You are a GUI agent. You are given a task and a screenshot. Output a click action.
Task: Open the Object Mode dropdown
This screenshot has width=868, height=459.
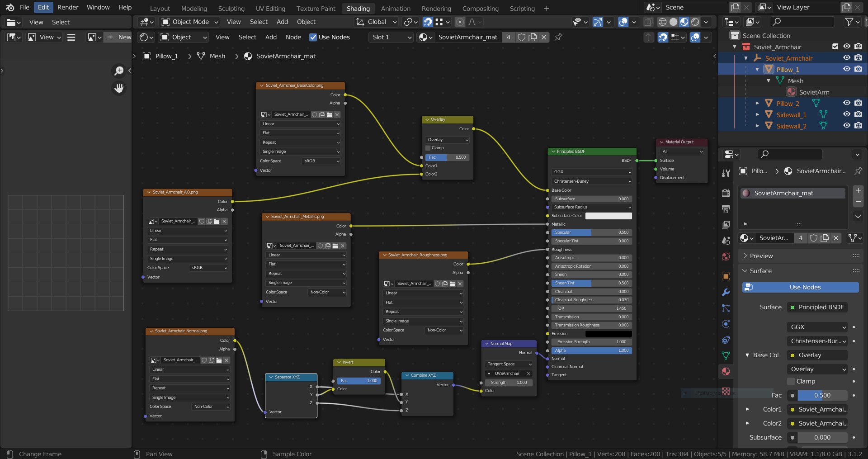tap(190, 22)
